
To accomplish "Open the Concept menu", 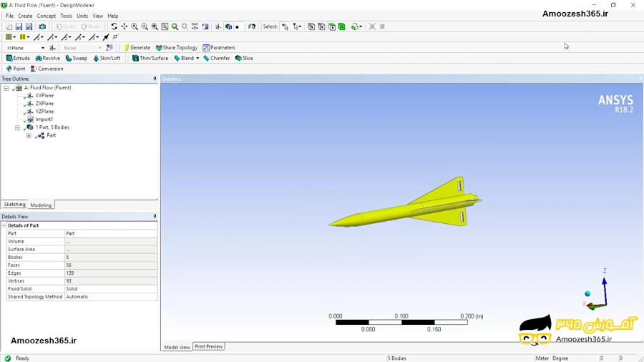I will 46,16.
